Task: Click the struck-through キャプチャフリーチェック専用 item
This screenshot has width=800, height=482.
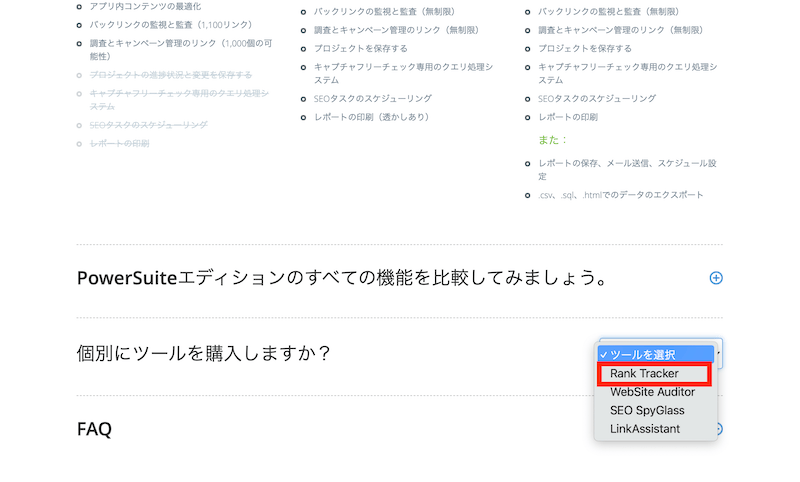Action: coord(179,100)
